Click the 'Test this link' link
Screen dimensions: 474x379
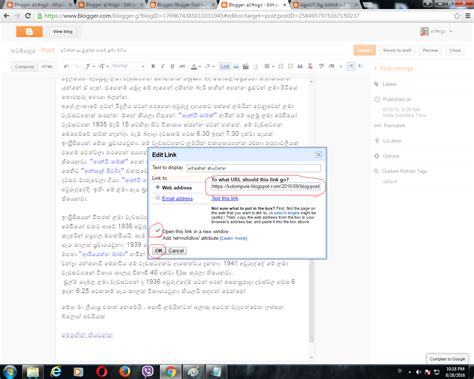[225, 198]
